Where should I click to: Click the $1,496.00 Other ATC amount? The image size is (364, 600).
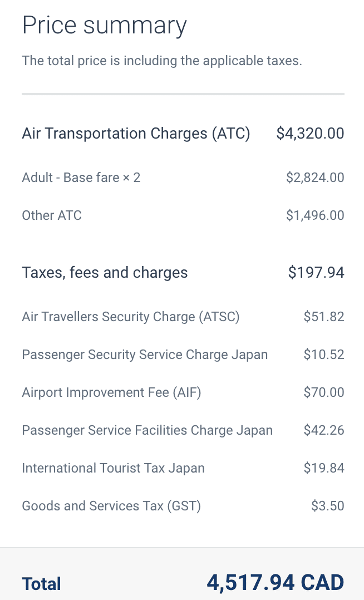point(315,215)
